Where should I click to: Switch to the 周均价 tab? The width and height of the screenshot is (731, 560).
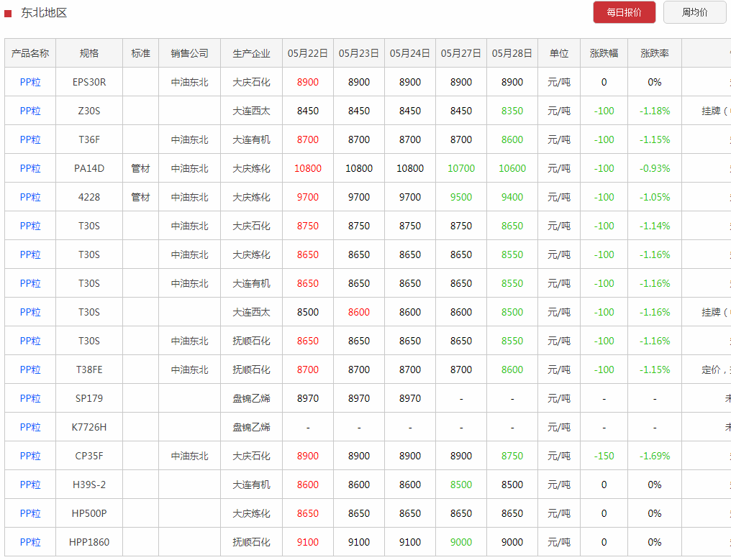[694, 12]
